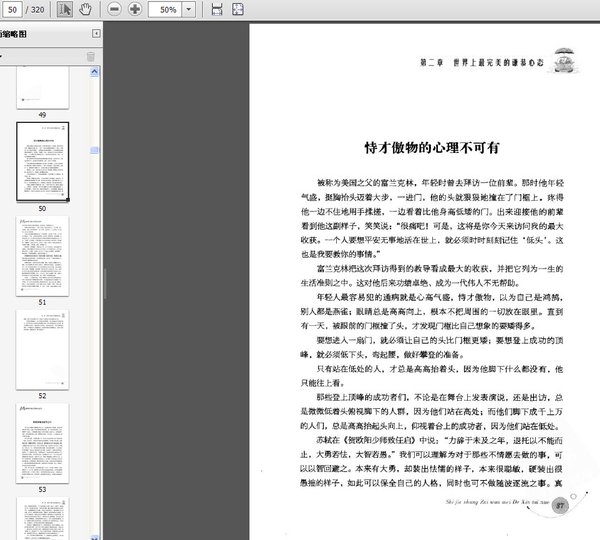Zoom in with the plus button
Viewport: 600px width, 540px height.
pyautogui.click(x=135, y=9)
